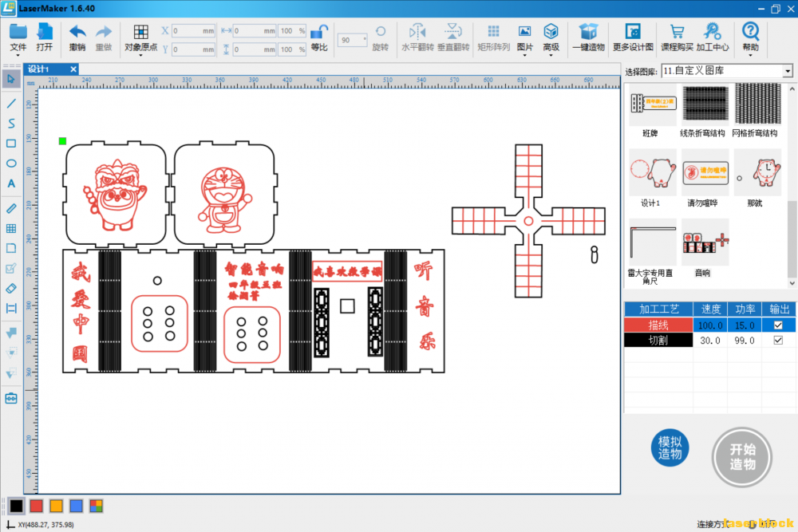
Task: Click the 图片 image icon
Action: [x=524, y=32]
